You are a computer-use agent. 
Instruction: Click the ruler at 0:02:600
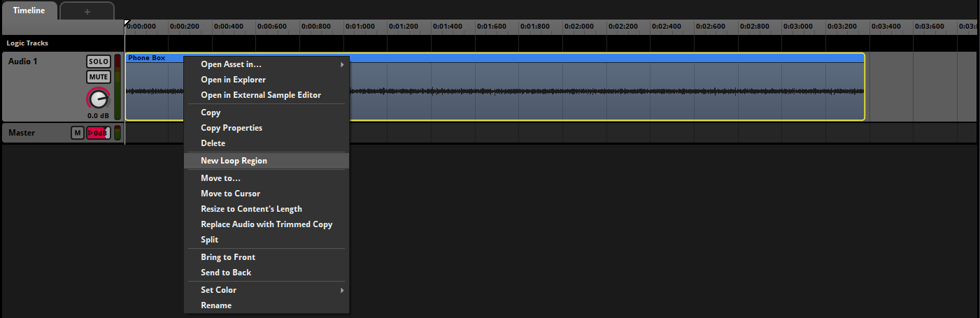coord(711,27)
